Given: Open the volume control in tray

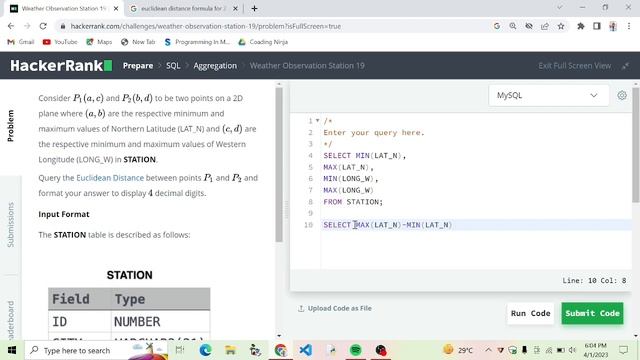Looking at the screenshot, I should (572, 350).
